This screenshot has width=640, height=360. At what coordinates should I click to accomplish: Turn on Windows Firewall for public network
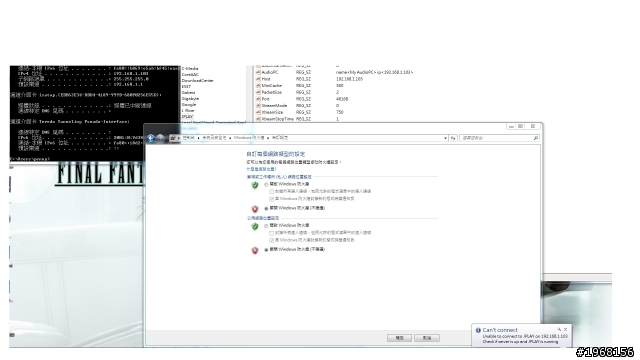(x=267, y=226)
